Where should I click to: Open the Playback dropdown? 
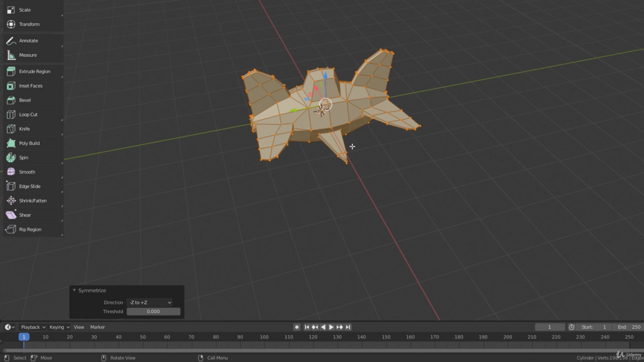[x=33, y=327]
